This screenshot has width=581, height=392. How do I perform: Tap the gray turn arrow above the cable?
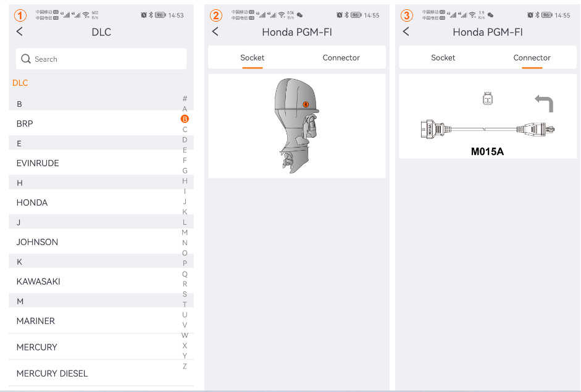click(544, 103)
